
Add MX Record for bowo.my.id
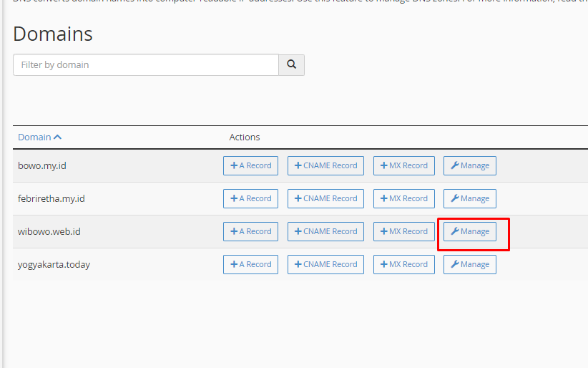(x=403, y=165)
